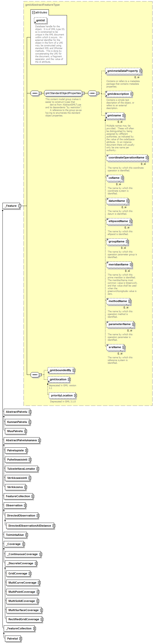Expand the groupName element

pyautogui.click(x=127, y=241)
